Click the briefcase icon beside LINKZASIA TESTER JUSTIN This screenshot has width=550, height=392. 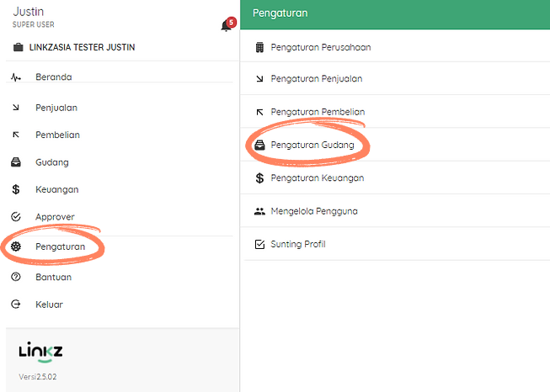pos(19,47)
